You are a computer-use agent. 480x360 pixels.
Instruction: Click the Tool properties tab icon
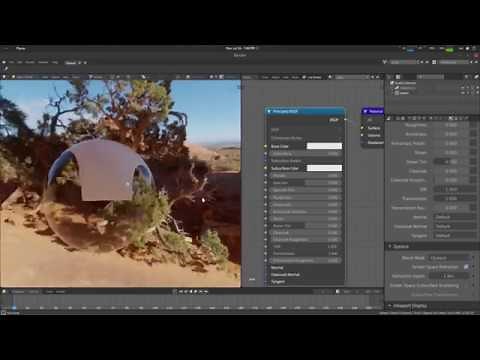click(389, 118)
